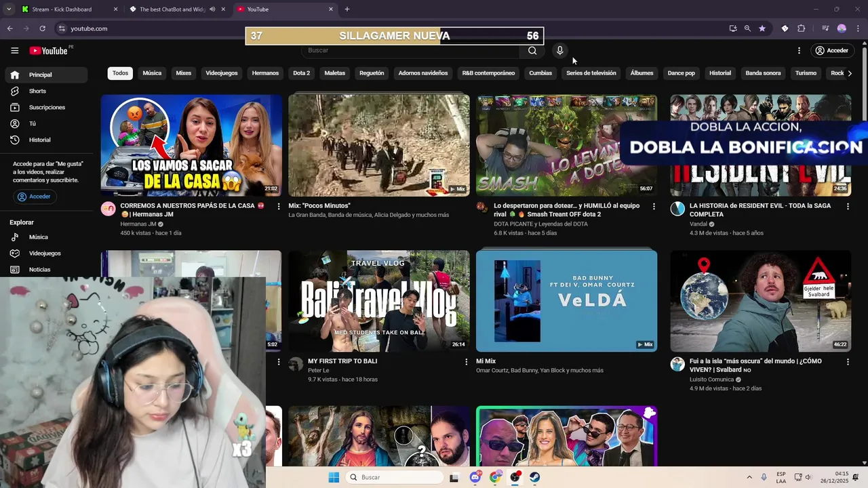
Task: Select the Videojuegos filter chip
Action: click(222, 73)
